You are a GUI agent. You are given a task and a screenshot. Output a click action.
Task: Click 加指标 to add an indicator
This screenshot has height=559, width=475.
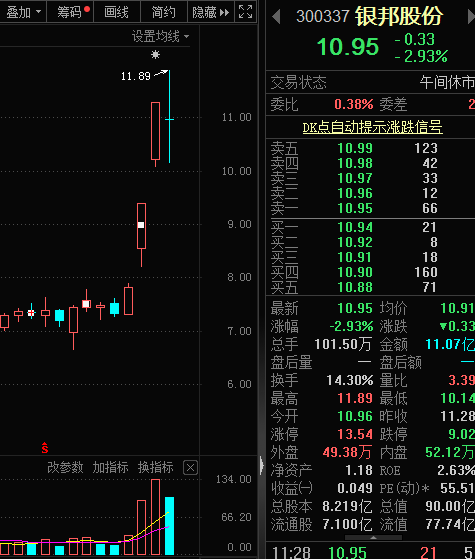111,467
